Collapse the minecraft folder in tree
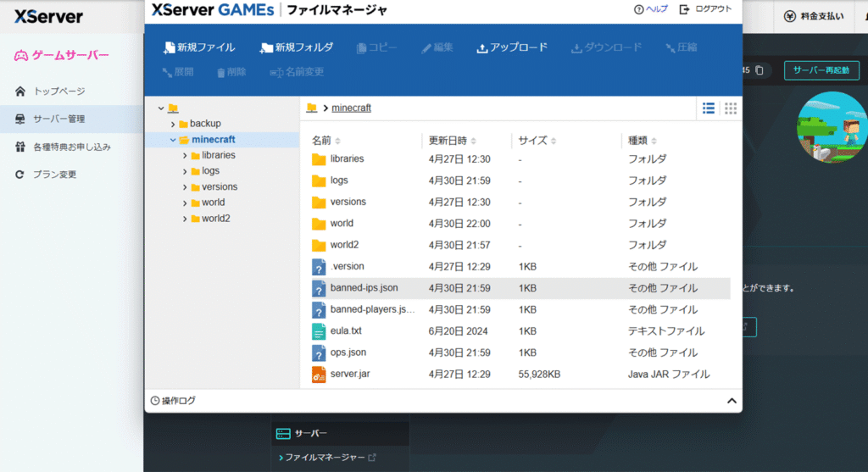The image size is (868, 472). click(173, 140)
